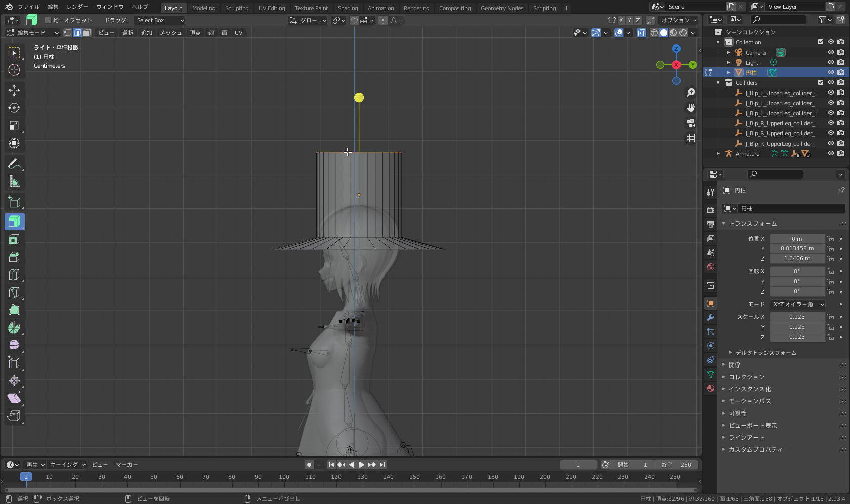Select the Move tool in toolbar
Screen dimensions: 850x504
point(14,90)
